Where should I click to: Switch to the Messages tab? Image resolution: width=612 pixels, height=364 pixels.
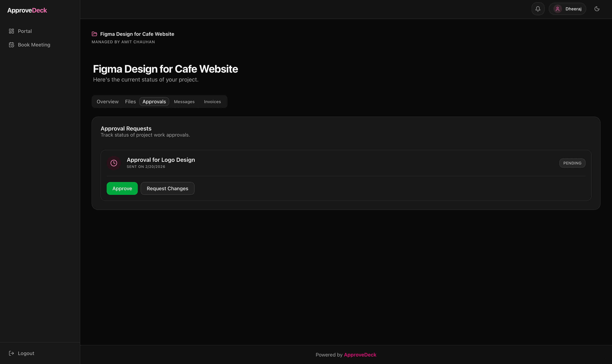[x=184, y=101]
